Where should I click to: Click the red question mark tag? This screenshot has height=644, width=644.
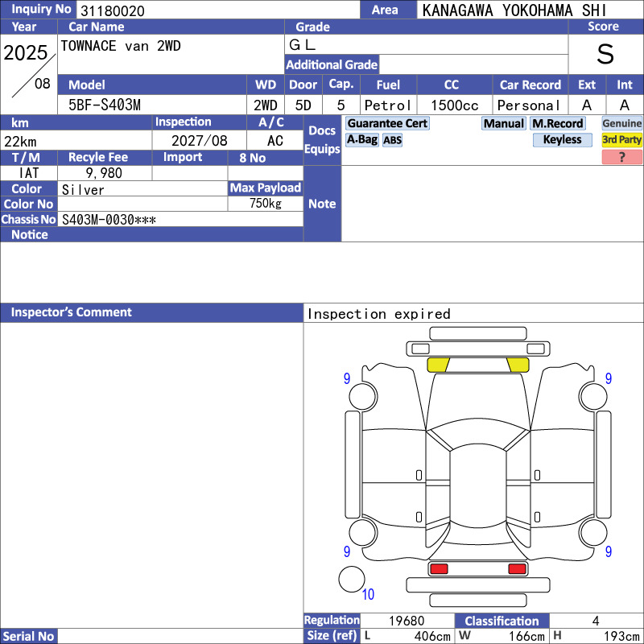(621, 157)
